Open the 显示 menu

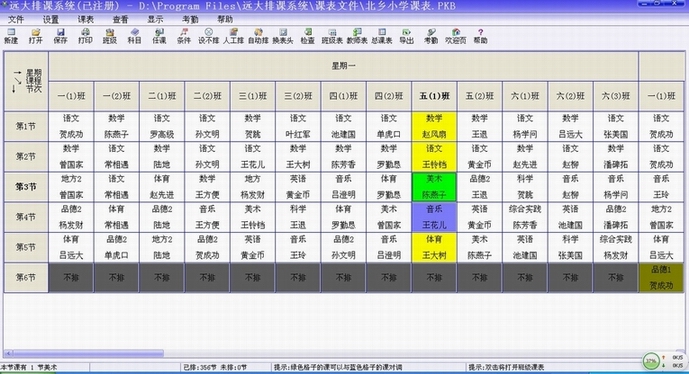tap(155, 19)
